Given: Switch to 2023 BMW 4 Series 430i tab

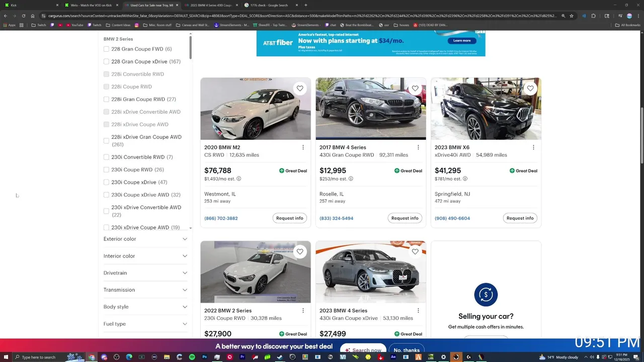Looking at the screenshot, I should point(211,5).
